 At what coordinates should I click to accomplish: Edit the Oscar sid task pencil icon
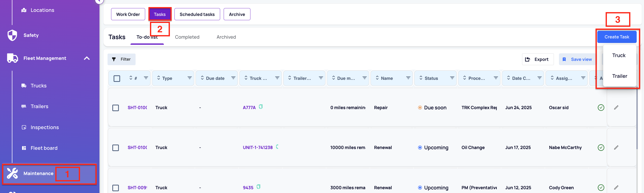[x=616, y=108]
